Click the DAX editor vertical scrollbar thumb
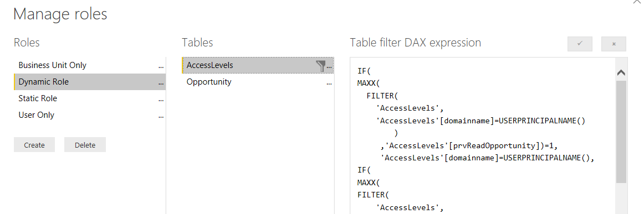644x214 pixels. [x=621, y=131]
